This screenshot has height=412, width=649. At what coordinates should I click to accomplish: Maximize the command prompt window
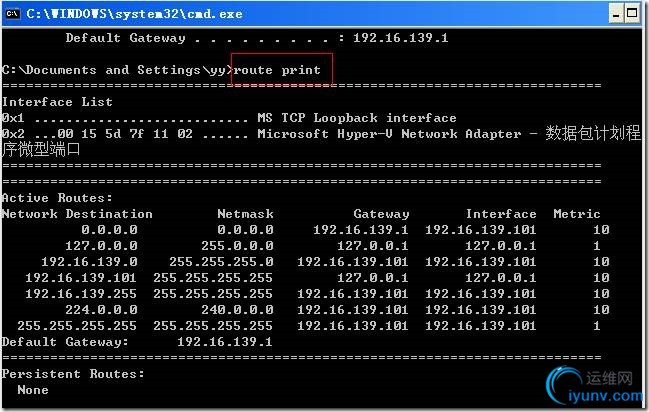click(632, 14)
